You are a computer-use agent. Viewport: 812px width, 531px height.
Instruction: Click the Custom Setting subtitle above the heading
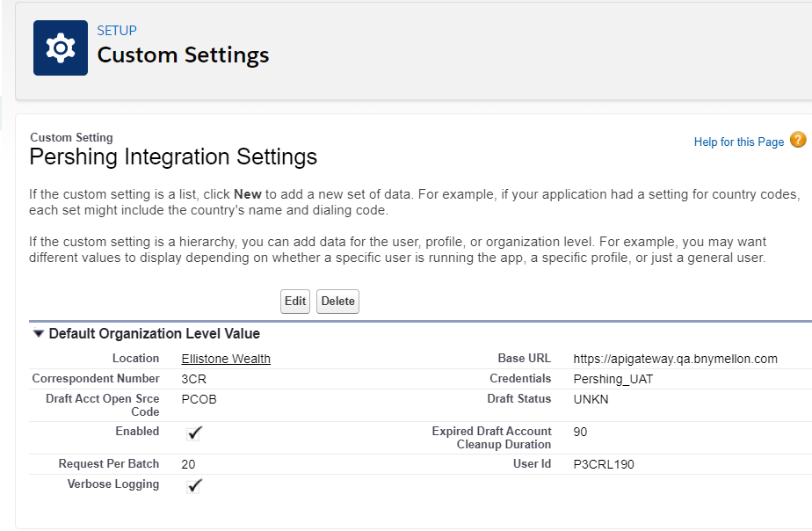[x=71, y=138]
